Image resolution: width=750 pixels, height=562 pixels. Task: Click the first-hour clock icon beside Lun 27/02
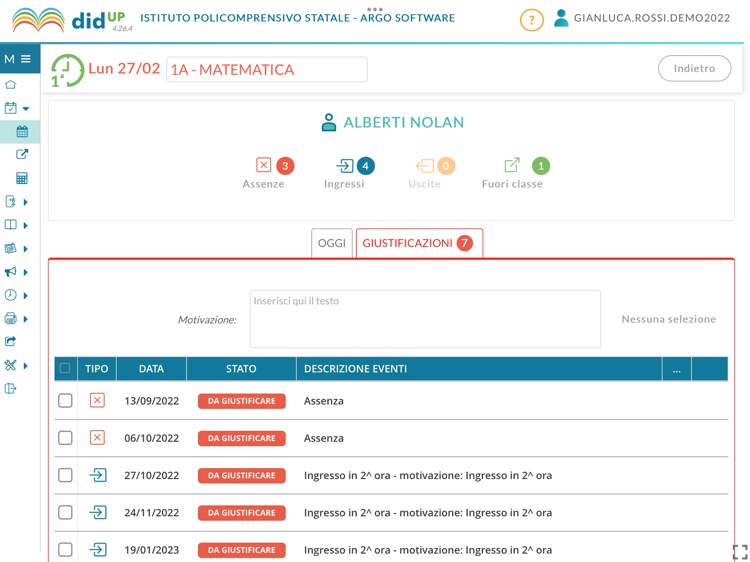pos(67,70)
